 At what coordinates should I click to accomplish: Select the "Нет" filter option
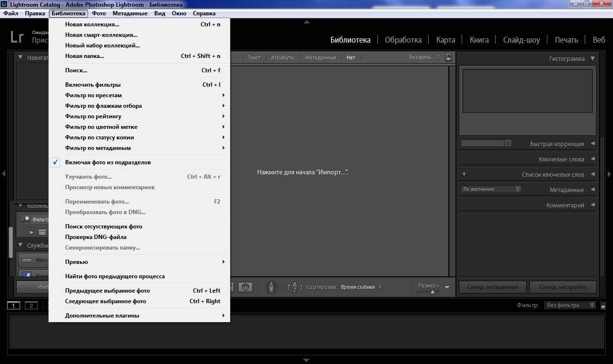(351, 57)
